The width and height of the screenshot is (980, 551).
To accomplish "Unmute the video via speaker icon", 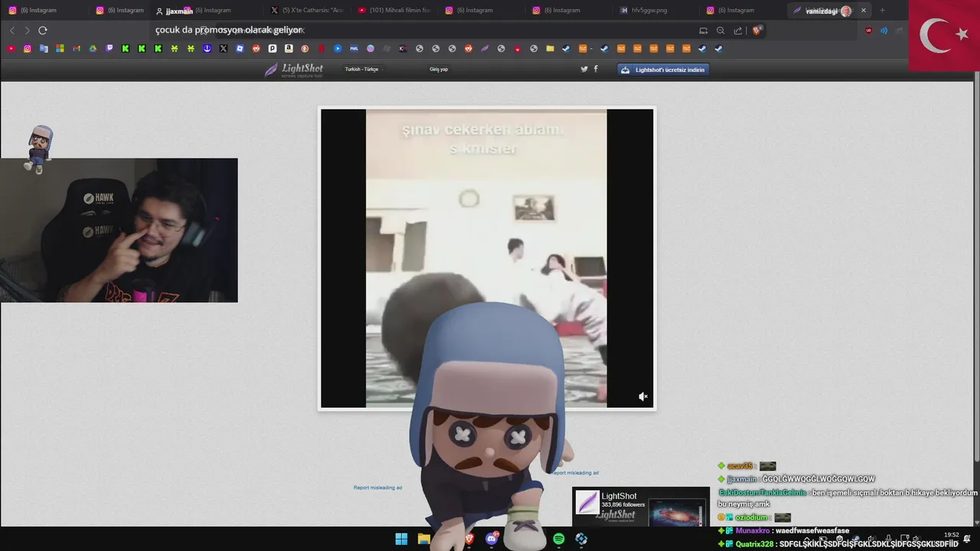I will click(643, 396).
